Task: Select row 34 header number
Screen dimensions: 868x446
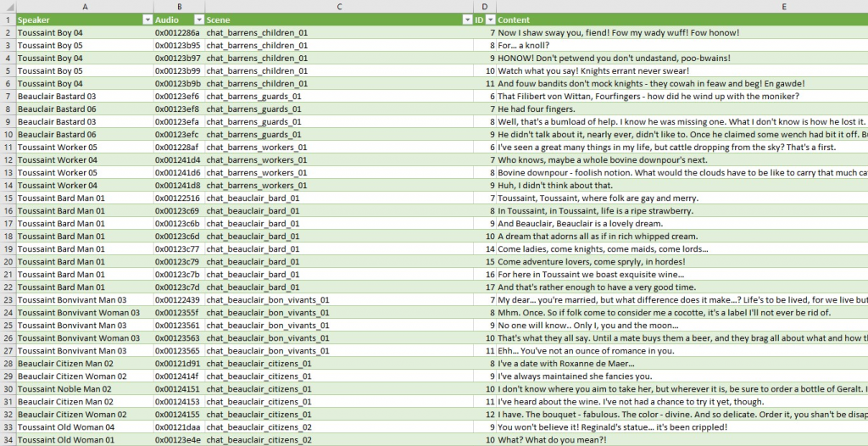Action: coord(8,440)
